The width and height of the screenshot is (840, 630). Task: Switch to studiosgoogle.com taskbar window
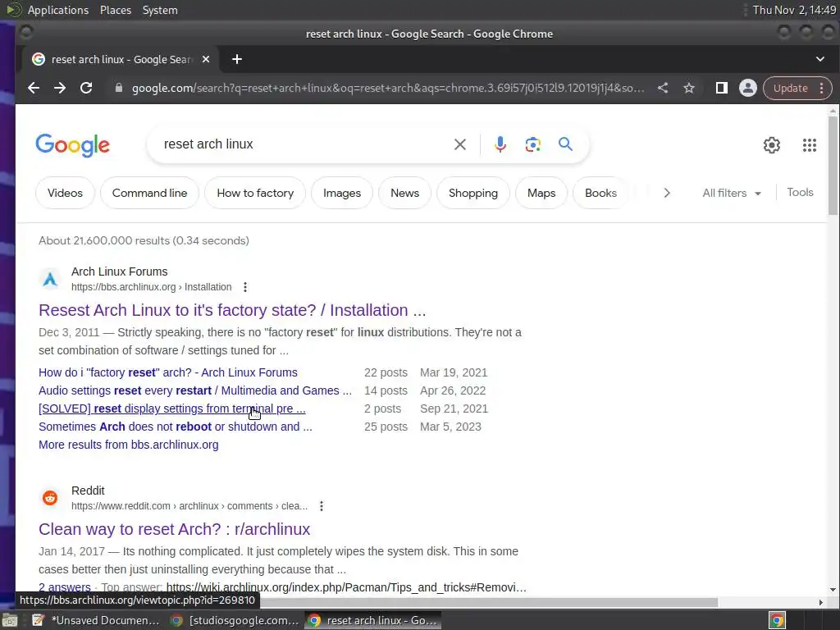(x=233, y=620)
